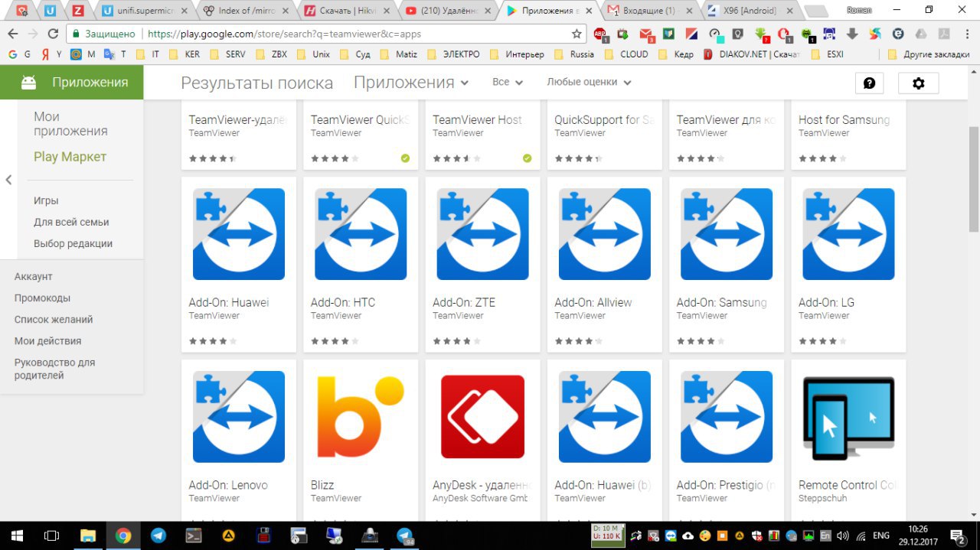Open Список желаний in the sidebar
The height and width of the screenshot is (550, 980).
point(54,319)
